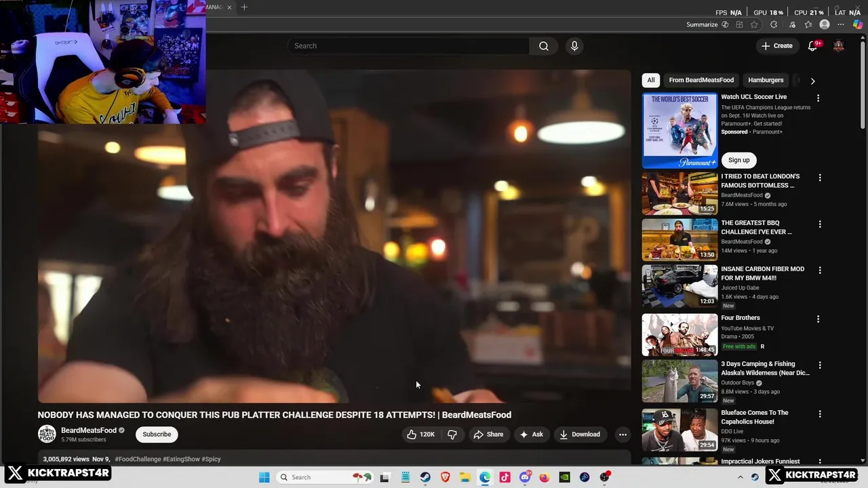
Task: Open Edge browser profile icon
Action: [x=825, y=24]
